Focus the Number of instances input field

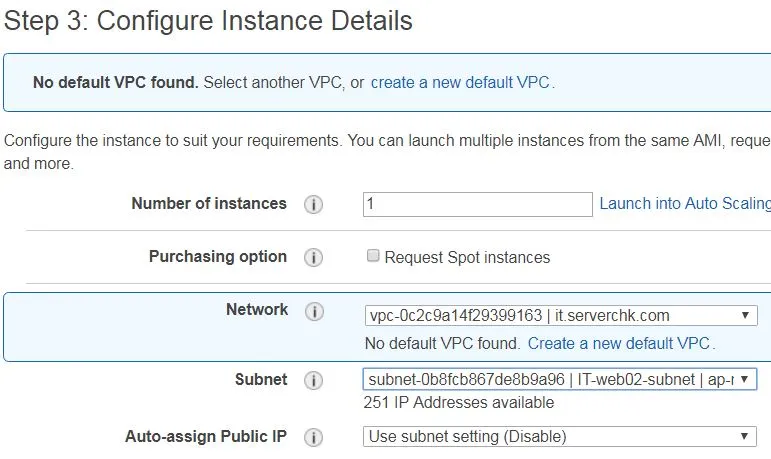coord(477,204)
